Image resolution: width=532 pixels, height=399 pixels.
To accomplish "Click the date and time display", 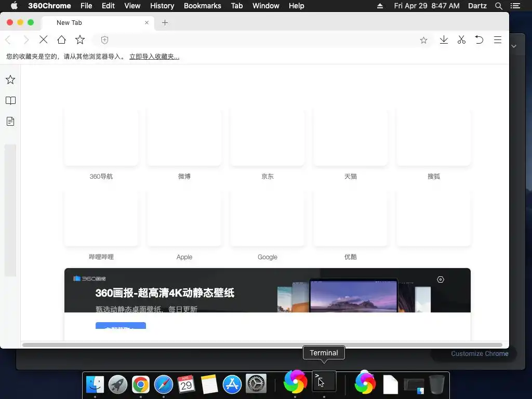I will (427, 6).
